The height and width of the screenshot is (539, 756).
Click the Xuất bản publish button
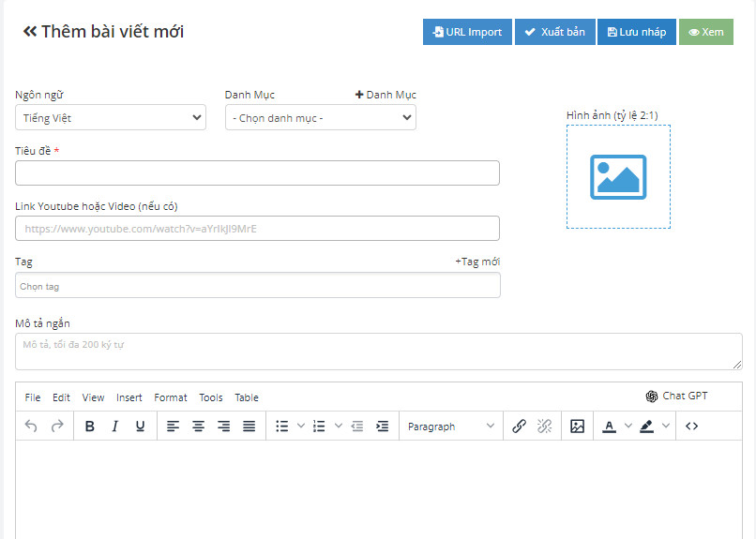(x=554, y=32)
